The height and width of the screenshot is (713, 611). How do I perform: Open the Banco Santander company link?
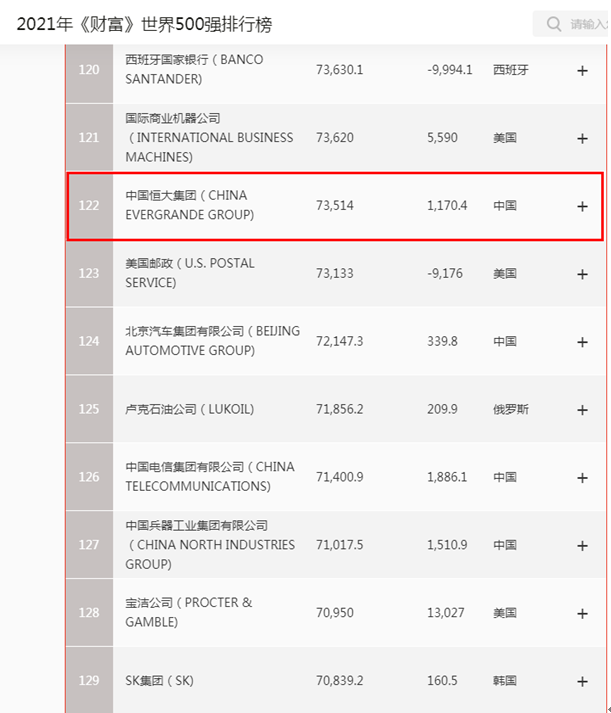click(194, 69)
